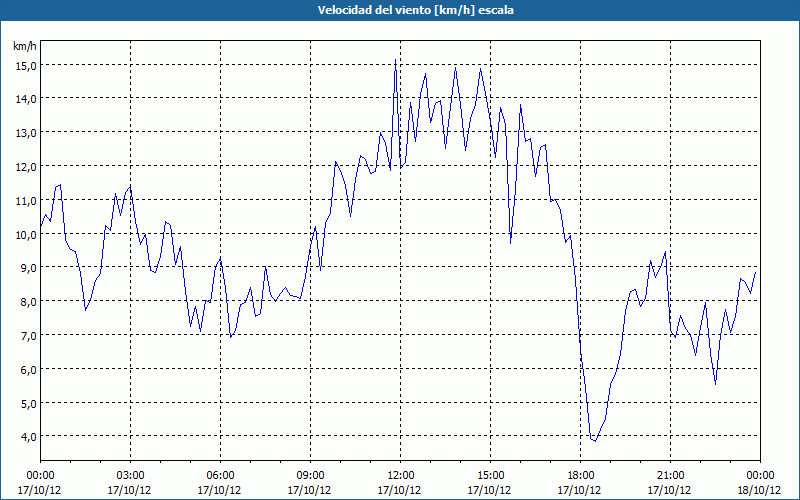Click the 4,0 y-axis label
Viewport: 800px width, 500px height.
[27, 437]
